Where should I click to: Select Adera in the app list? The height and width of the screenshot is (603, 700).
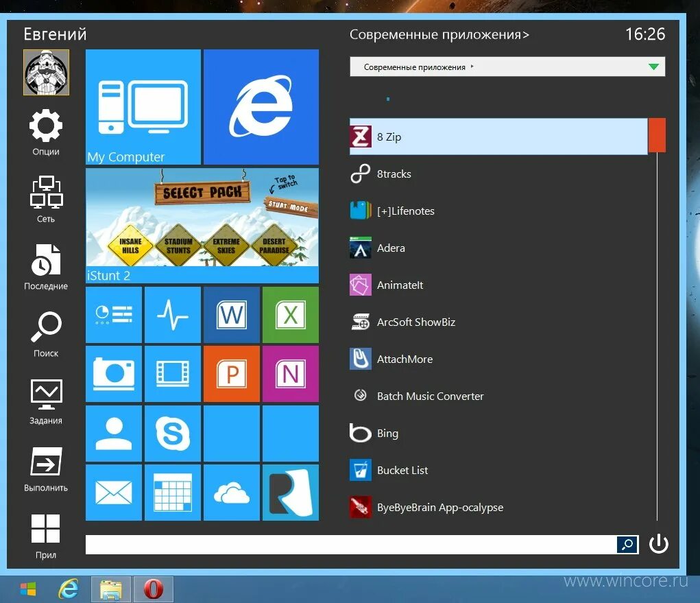[498, 248]
